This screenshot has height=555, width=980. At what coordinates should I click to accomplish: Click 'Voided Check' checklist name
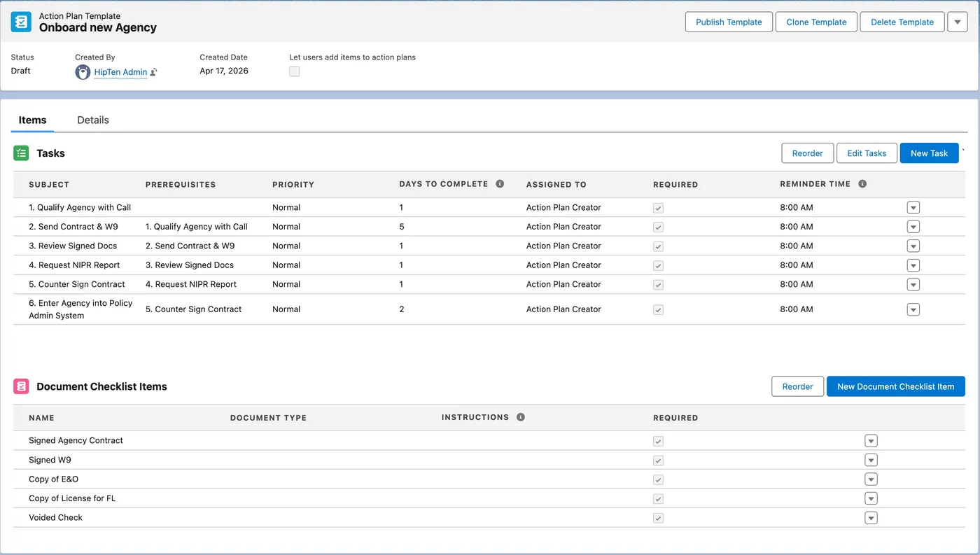[55, 517]
